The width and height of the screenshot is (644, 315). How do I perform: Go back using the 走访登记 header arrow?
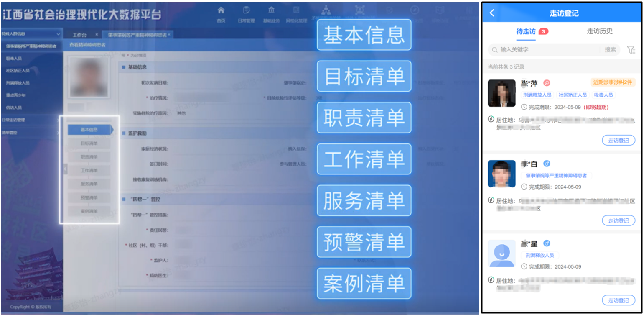[492, 13]
